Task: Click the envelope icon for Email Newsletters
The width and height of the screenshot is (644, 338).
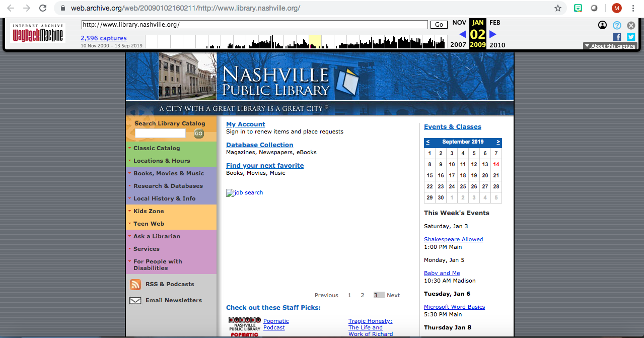Action: (135, 301)
